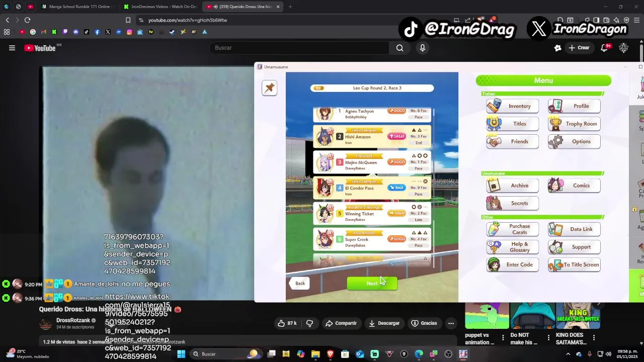The width and height of the screenshot is (644, 362).
Task: Open the Friends menu button
Action: pos(513,141)
